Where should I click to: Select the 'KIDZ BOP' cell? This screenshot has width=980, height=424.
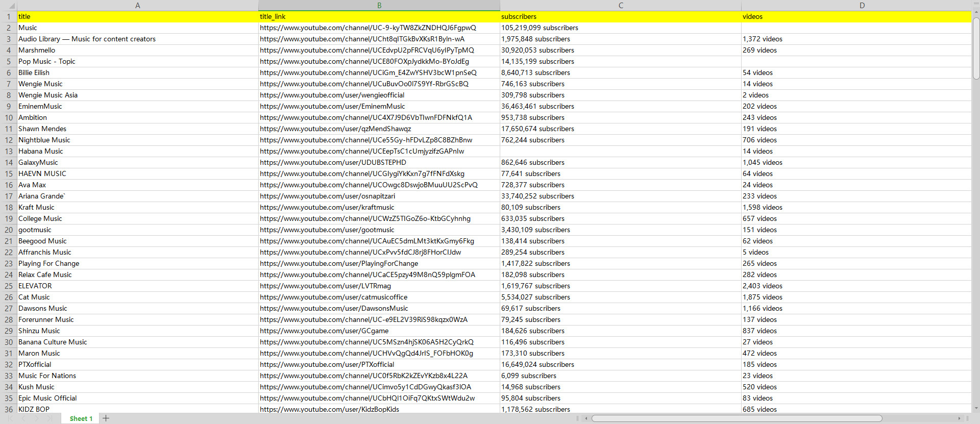pyautogui.click(x=138, y=409)
